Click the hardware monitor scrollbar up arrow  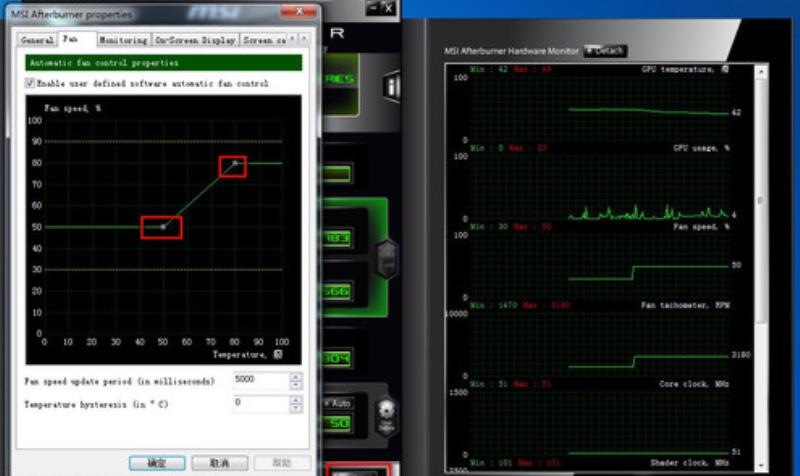(761, 72)
